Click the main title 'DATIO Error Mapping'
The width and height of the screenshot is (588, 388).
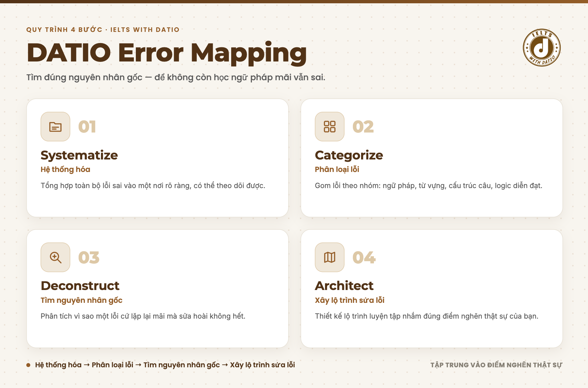coord(167,53)
